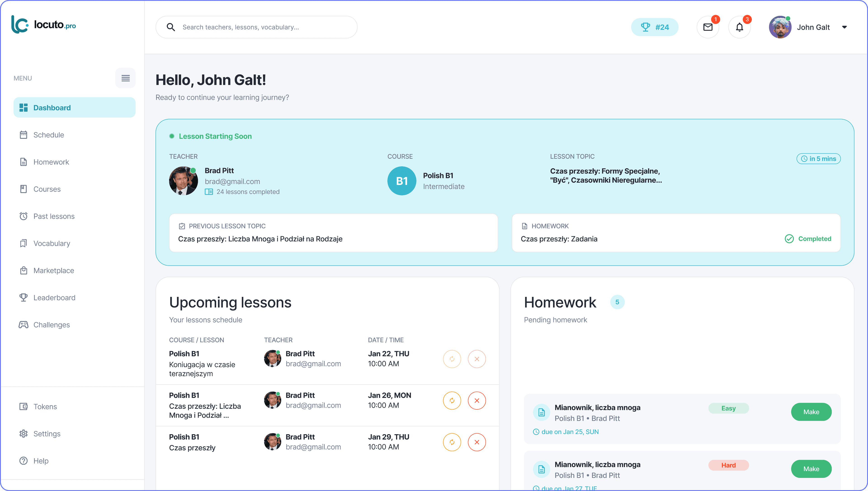Open Tokens in the sidebar
Image resolution: width=868 pixels, height=491 pixels.
point(75,407)
